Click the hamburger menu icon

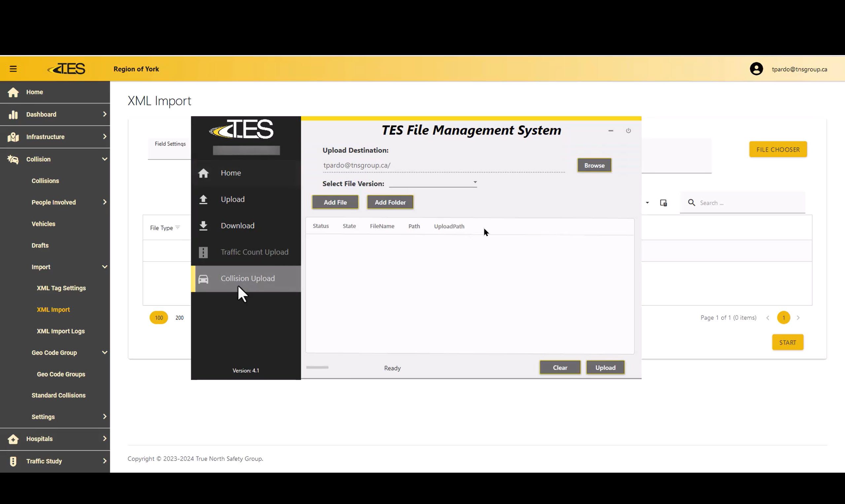(13, 69)
